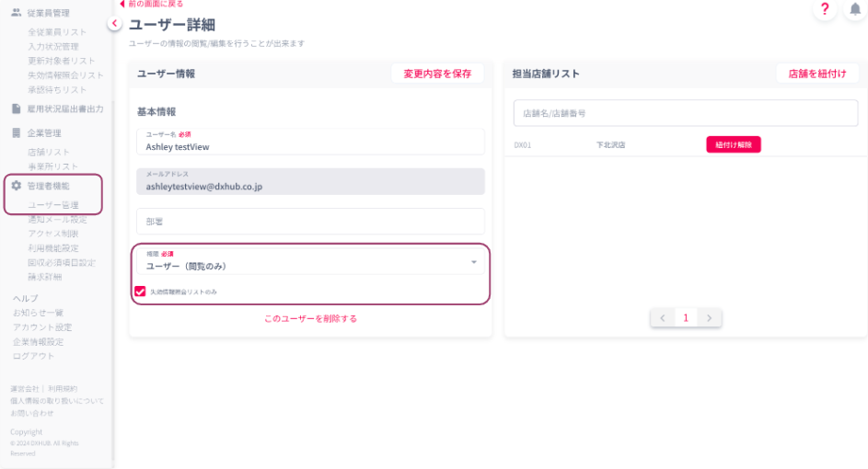Select ユーザー管理 in the sidebar

coord(53,205)
